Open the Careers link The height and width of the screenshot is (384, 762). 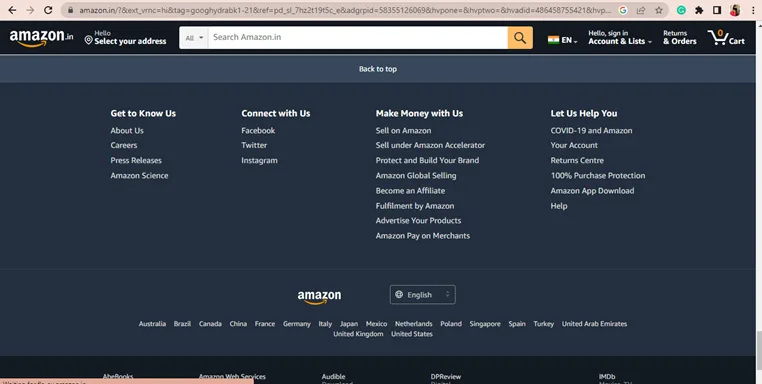[x=123, y=145]
